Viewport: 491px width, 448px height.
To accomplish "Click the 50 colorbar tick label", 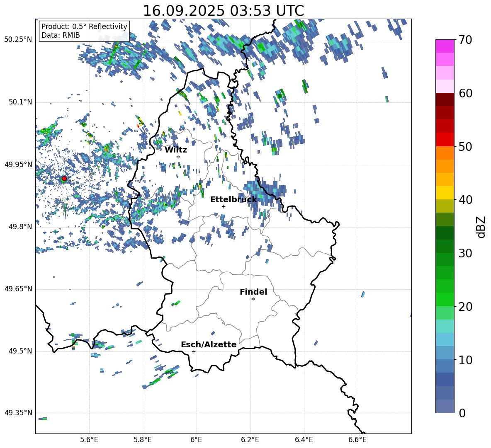I will (x=465, y=146).
